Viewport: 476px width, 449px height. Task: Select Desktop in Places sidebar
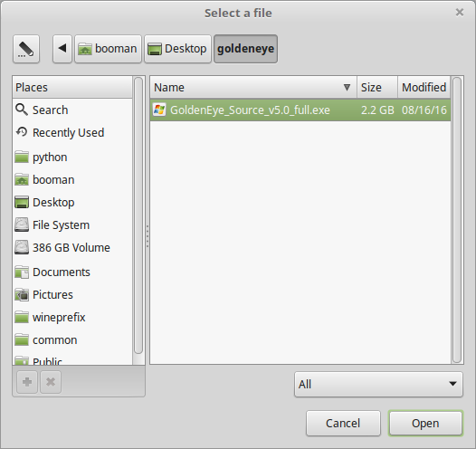(72, 202)
